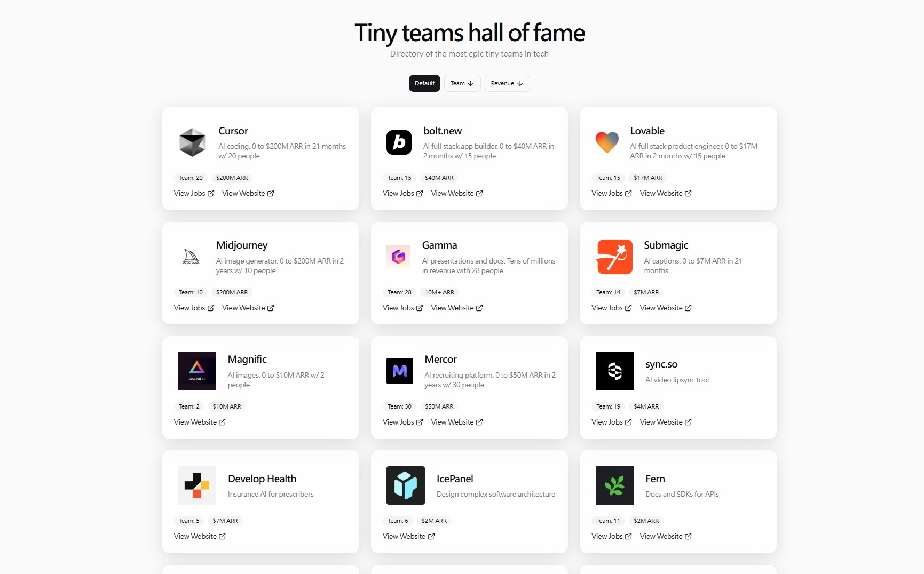Click the Lovable heart logo
Image resolution: width=924 pixels, height=574 pixels.
607,142
